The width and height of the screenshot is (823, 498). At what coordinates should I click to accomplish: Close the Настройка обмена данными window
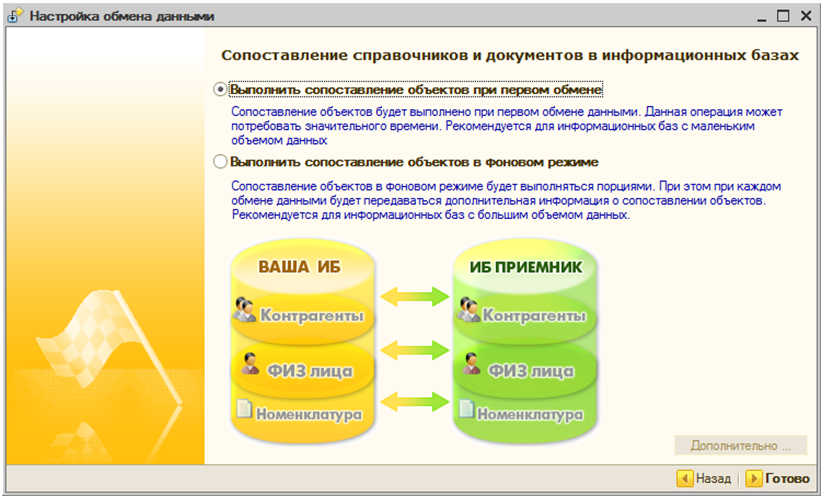pos(805,16)
